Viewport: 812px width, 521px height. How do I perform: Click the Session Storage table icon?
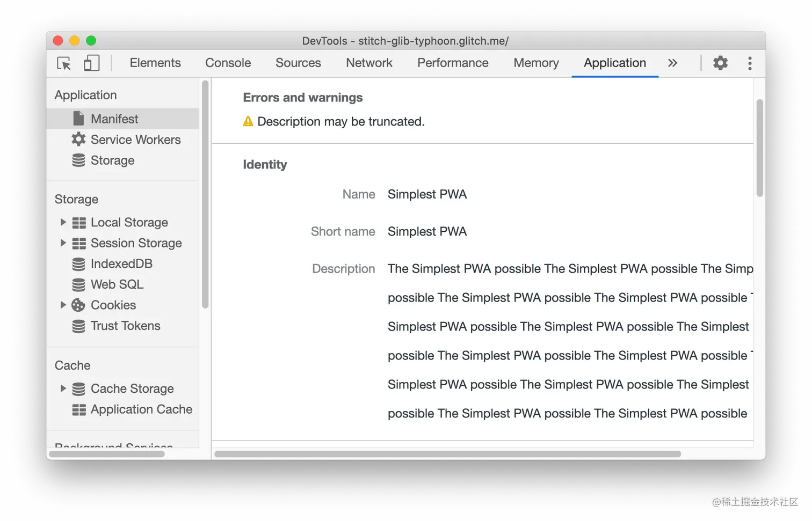click(79, 244)
